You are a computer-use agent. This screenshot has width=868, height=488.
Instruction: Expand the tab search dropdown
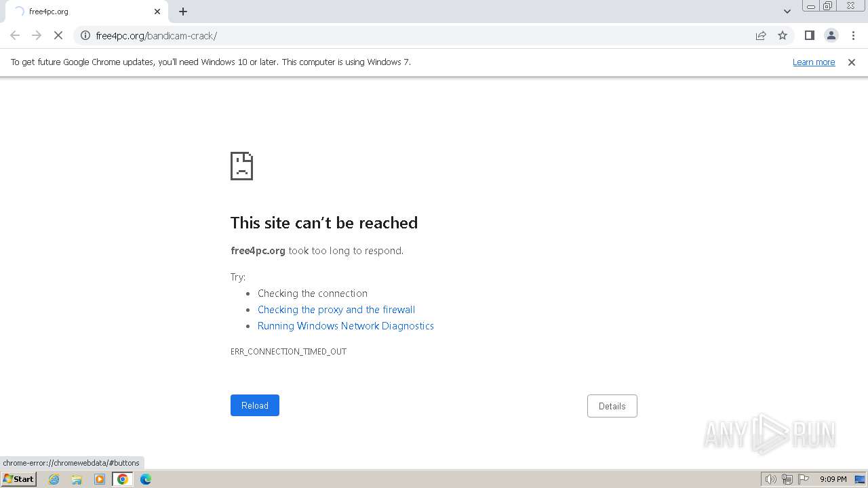[787, 12]
